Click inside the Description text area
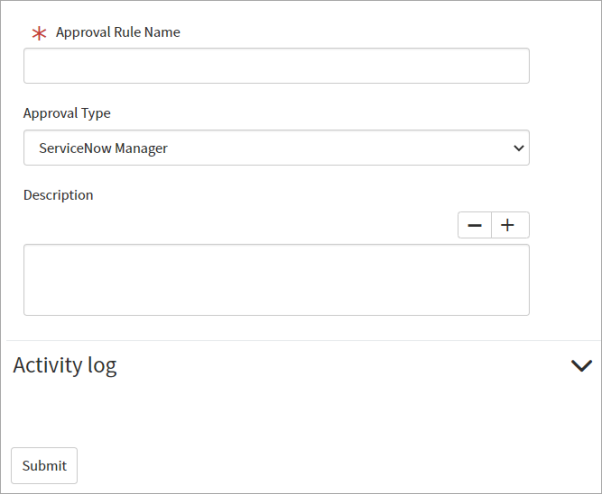The image size is (602, 494). click(276, 280)
